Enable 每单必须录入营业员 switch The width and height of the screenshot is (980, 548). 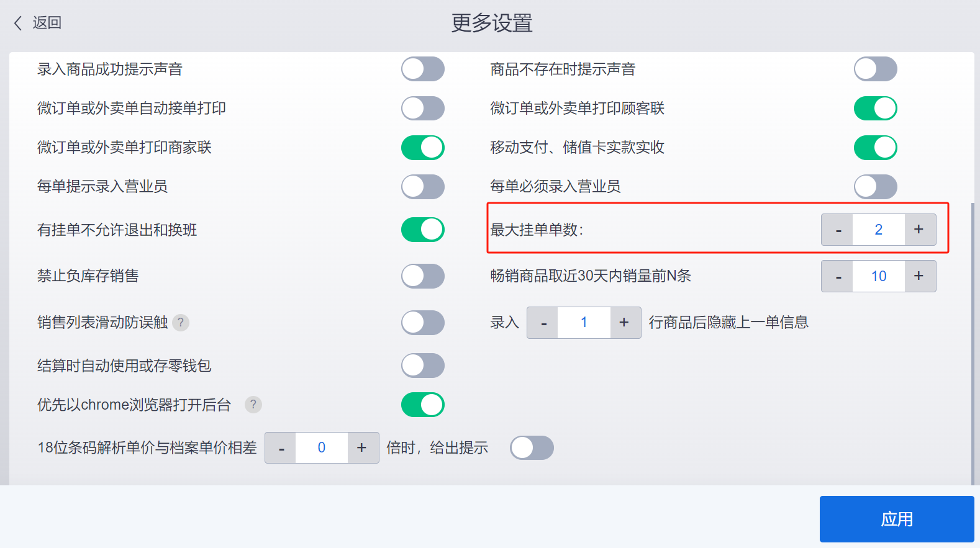(x=876, y=187)
